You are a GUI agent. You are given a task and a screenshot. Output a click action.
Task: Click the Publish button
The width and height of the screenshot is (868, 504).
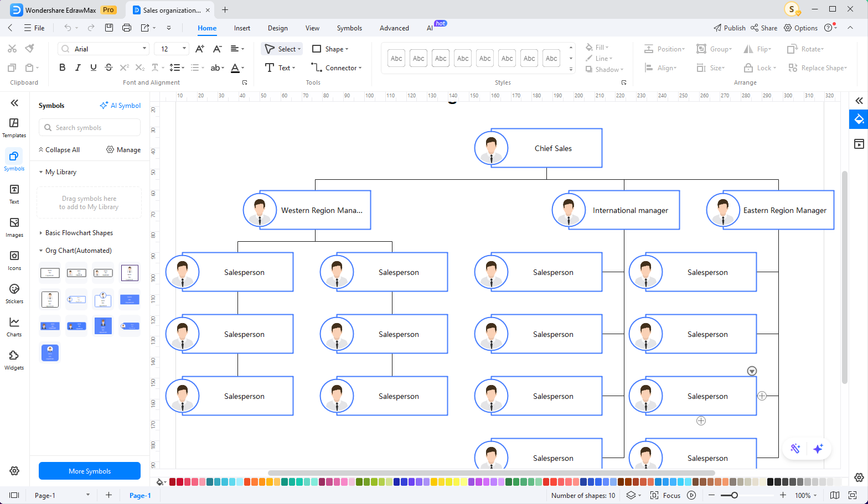pyautogui.click(x=729, y=28)
